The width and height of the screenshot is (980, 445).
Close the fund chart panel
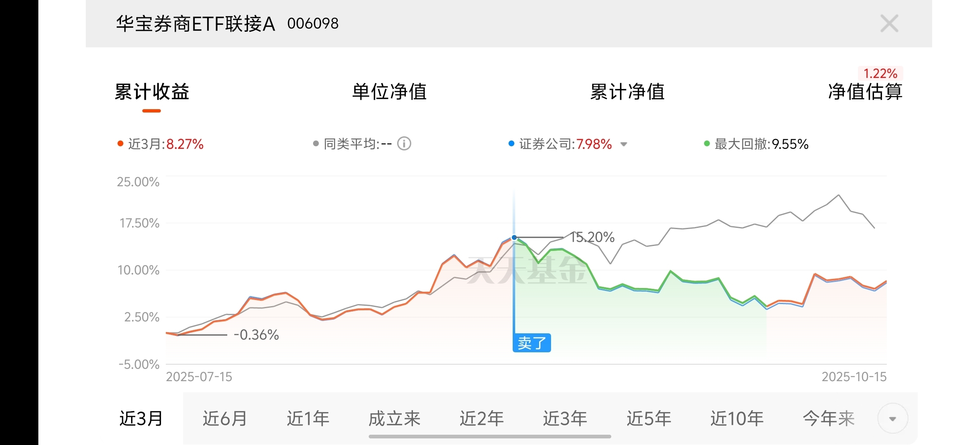coord(889,23)
